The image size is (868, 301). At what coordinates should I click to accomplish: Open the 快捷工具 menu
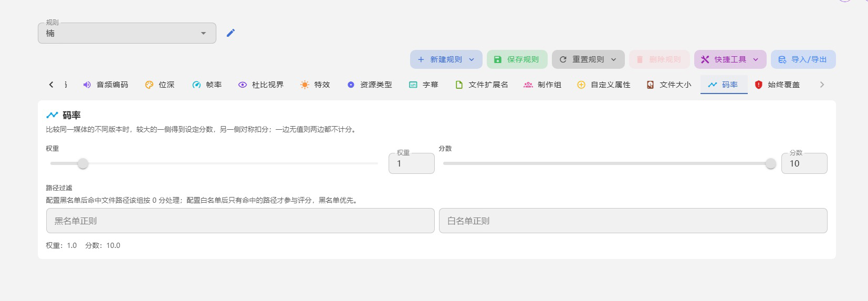point(730,59)
